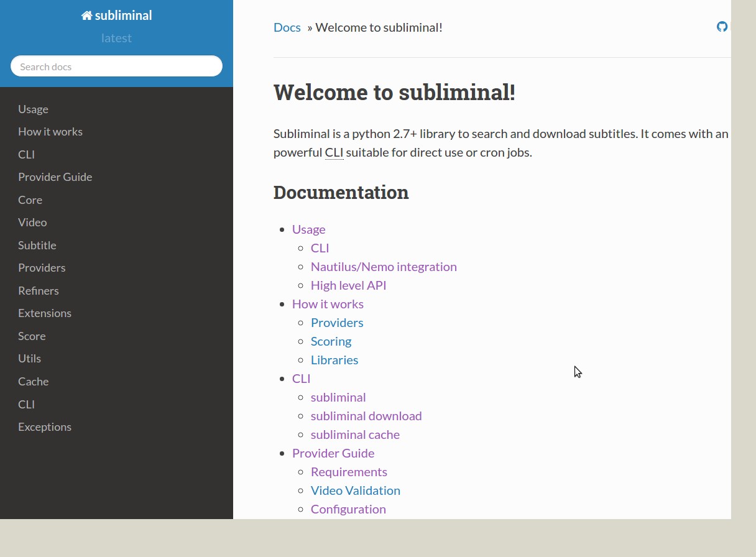Click the latest version label
This screenshot has width=756, height=557.
(116, 38)
